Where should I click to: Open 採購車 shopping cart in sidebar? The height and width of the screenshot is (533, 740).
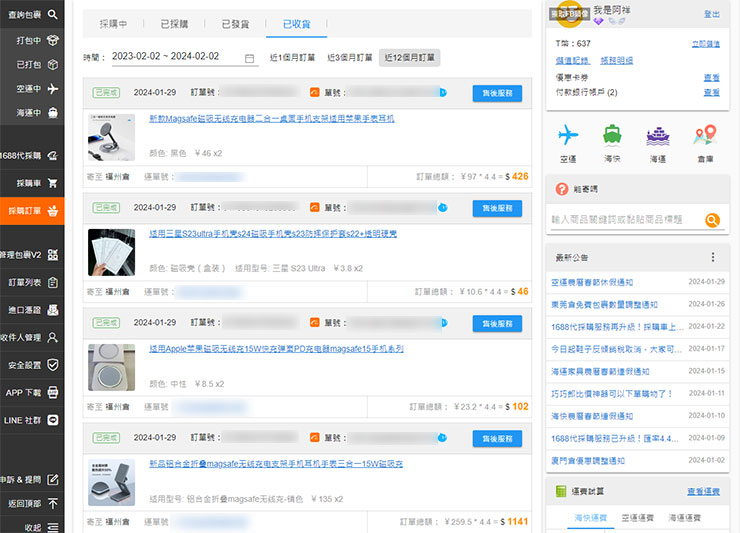click(x=32, y=183)
